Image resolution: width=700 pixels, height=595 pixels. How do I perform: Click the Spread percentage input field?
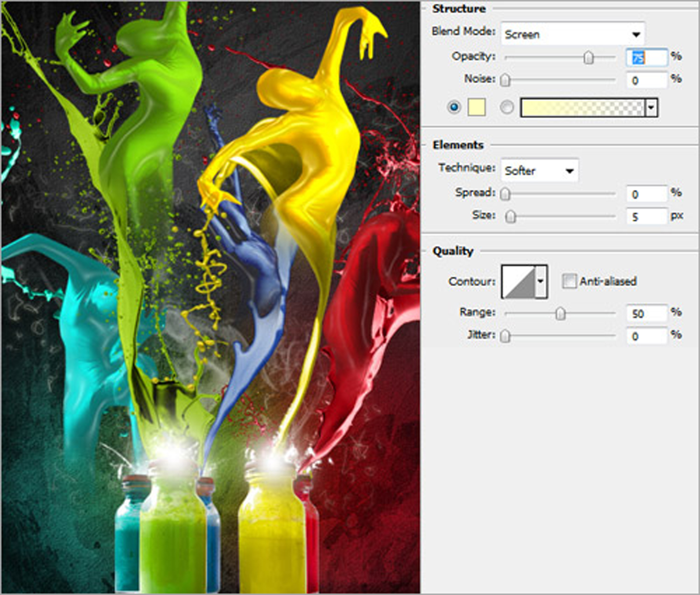(646, 194)
